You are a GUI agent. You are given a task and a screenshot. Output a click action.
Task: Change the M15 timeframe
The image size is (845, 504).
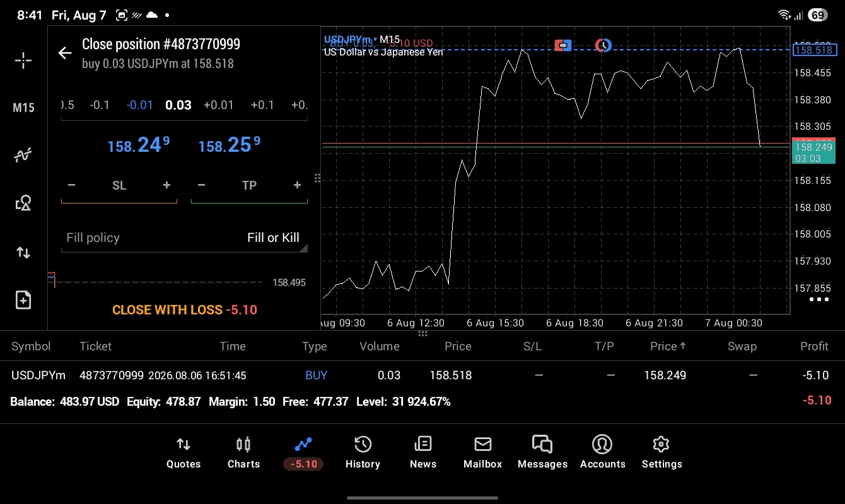23,108
